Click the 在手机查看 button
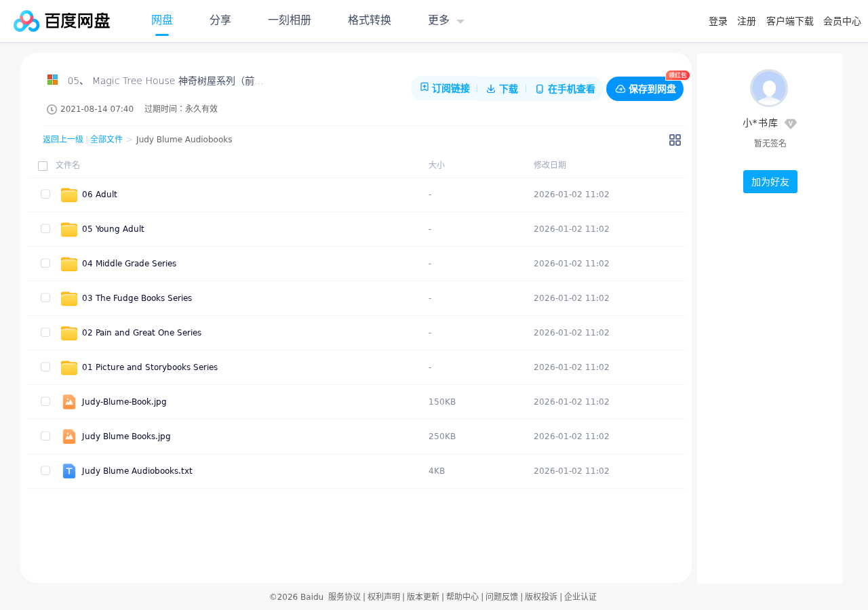 (x=565, y=89)
